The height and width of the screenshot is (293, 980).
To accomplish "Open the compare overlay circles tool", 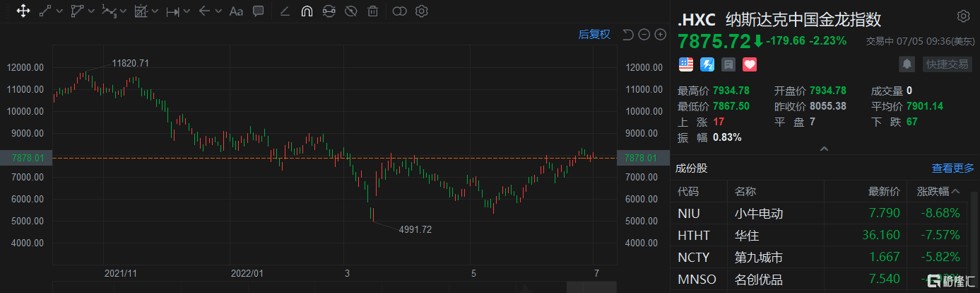I will click(400, 11).
